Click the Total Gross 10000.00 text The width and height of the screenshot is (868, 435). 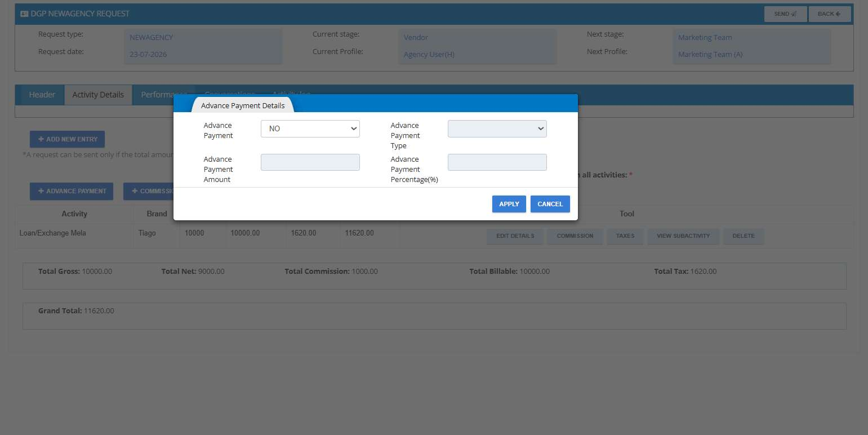click(x=75, y=272)
